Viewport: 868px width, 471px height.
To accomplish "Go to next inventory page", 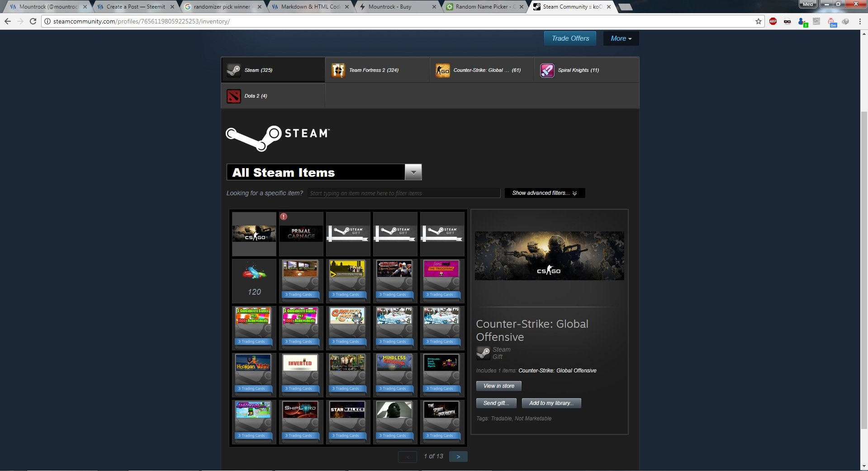I will point(458,457).
